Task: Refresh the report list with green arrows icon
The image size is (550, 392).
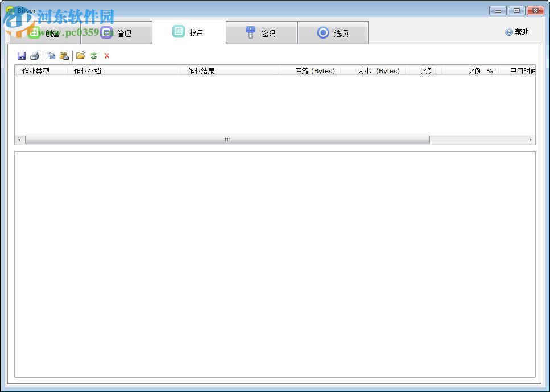Action: tap(94, 55)
